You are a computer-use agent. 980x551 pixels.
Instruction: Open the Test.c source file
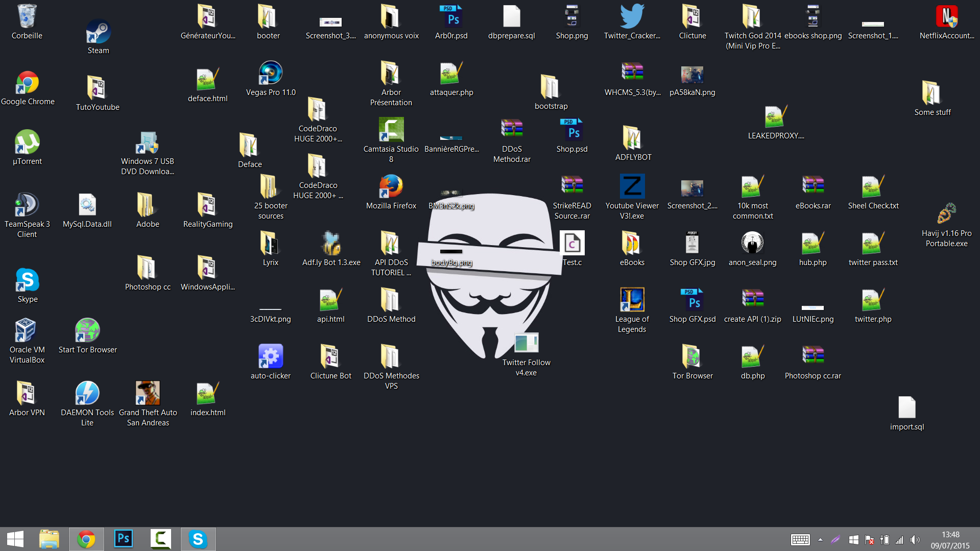pos(572,249)
